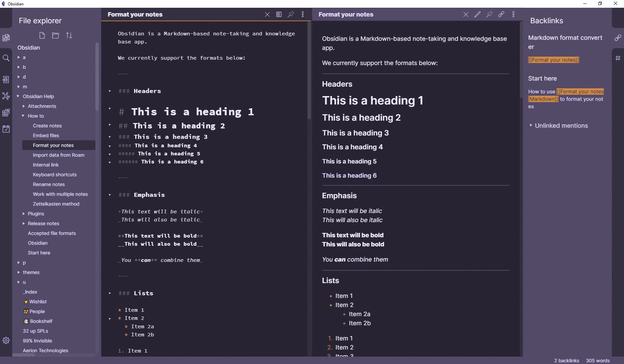Pin the right preview pane
This screenshot has width=624, height=364.
489,14
